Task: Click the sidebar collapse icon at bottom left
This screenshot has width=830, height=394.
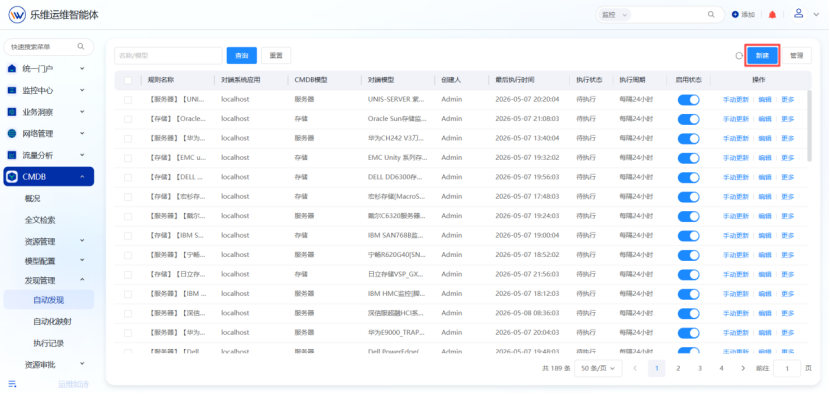Action: tap(12, 383)
